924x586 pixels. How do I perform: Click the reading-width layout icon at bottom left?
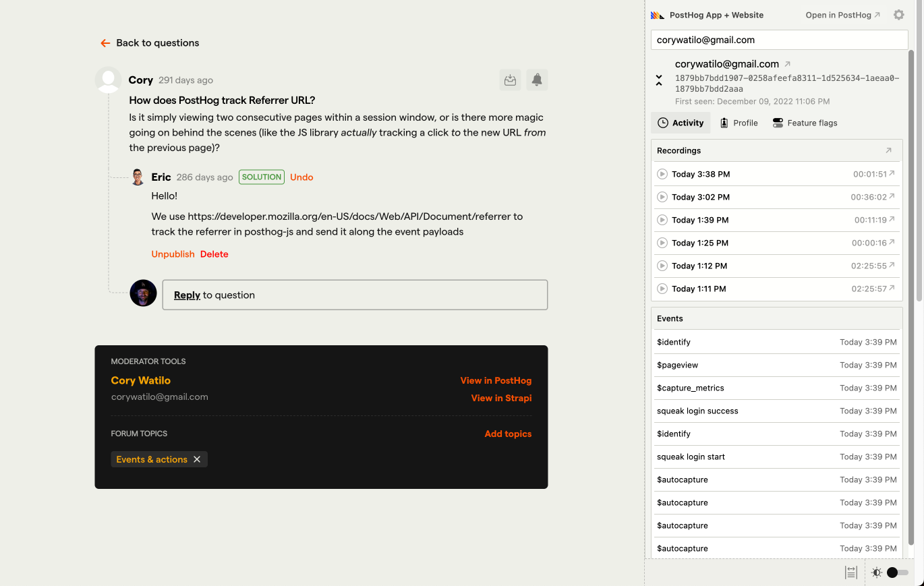click(850, 572)
